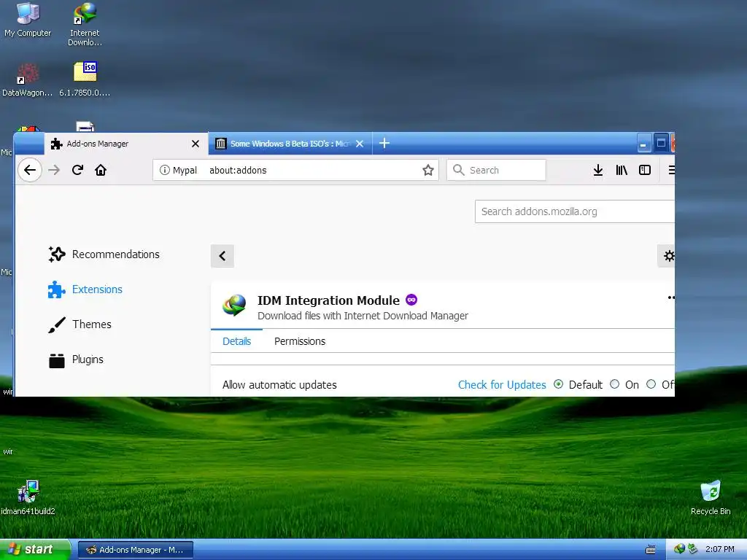Click the keyboard icon on taskbar
This screenshot has height=560, width=747.
[650, 550]
